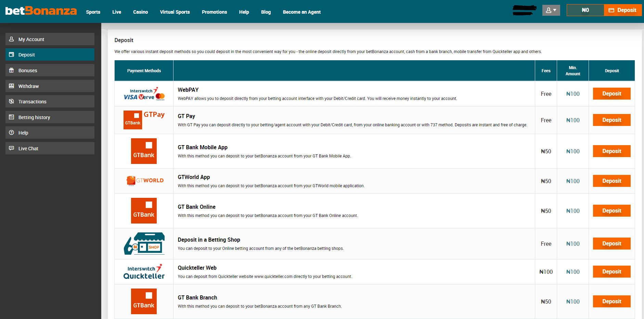
Task: Select Live Chat in the sidebar
Action: click(x=50, y=148)
